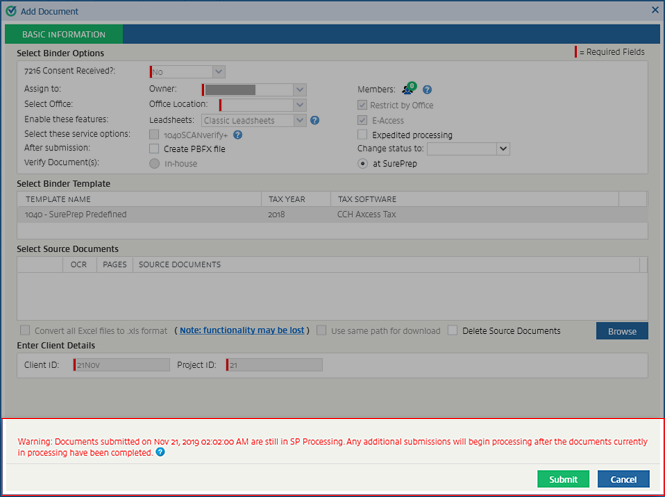Click the Browse button
Image resolution: width=665 pixels, height=497 pixels.
click(x=621, y=331)
